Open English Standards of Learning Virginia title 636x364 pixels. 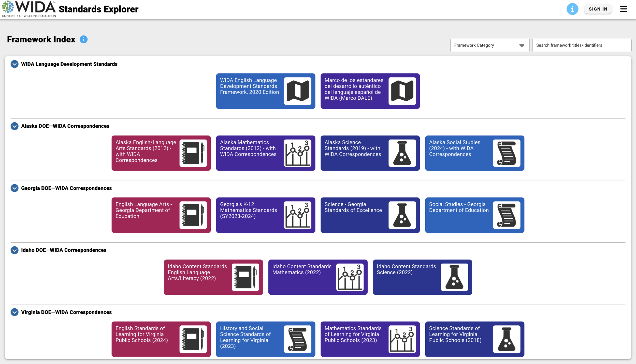[142, 334]
